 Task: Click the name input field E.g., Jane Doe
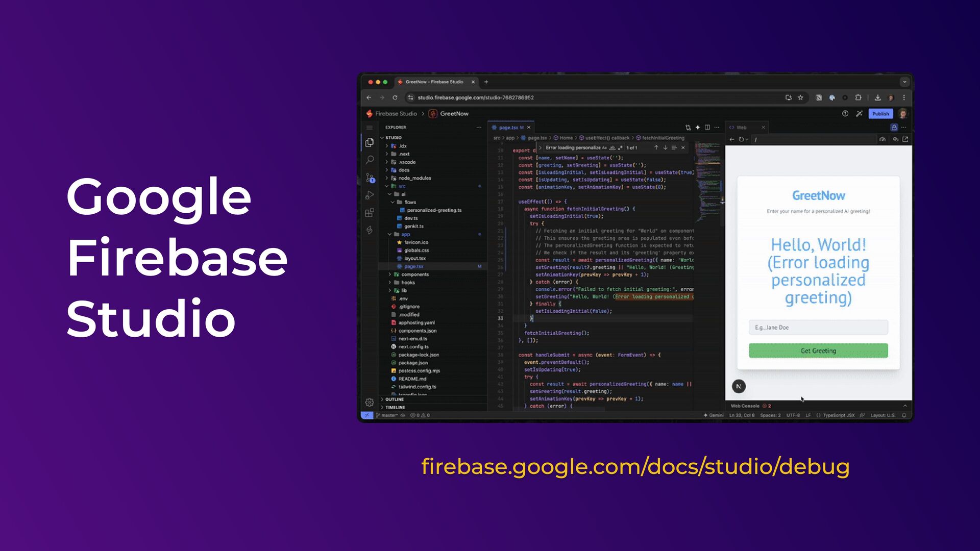click(x=818, y=328)
